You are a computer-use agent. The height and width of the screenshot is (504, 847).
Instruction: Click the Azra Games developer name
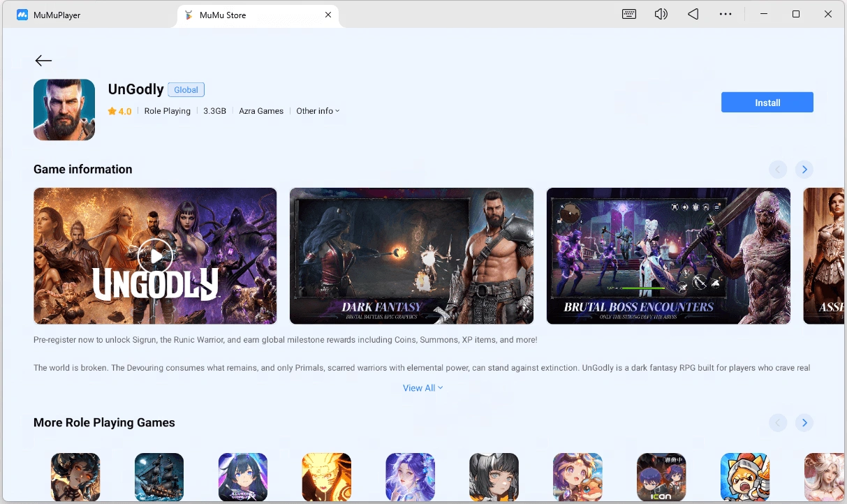pyautogui.click(x=261, y=111)
